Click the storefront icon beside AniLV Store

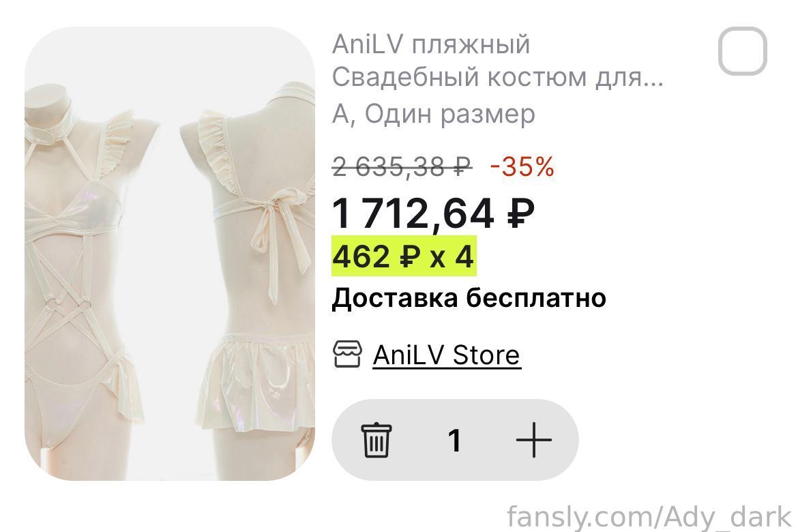click(347, 354)
